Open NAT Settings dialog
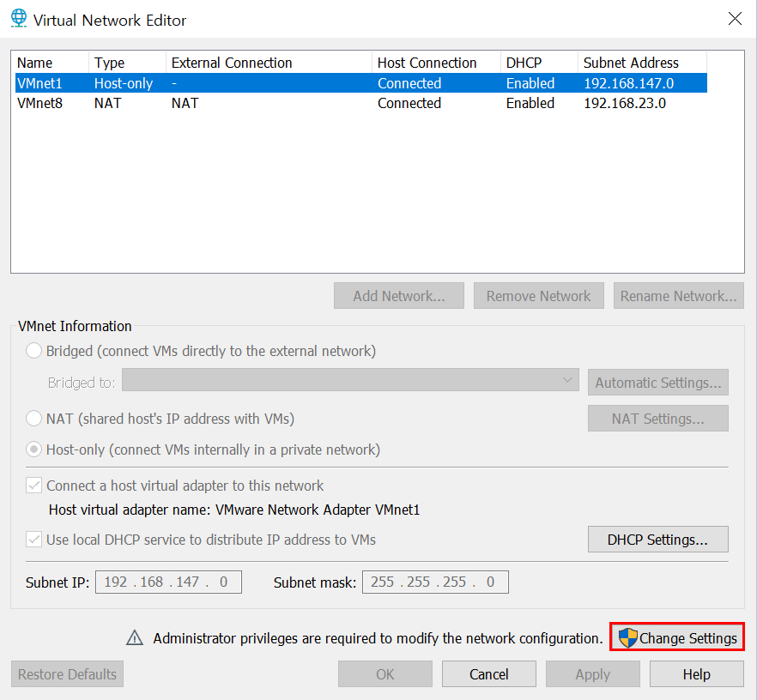This screenshot has height=700, width=757. pyautogui.click(x=658, y=419)
